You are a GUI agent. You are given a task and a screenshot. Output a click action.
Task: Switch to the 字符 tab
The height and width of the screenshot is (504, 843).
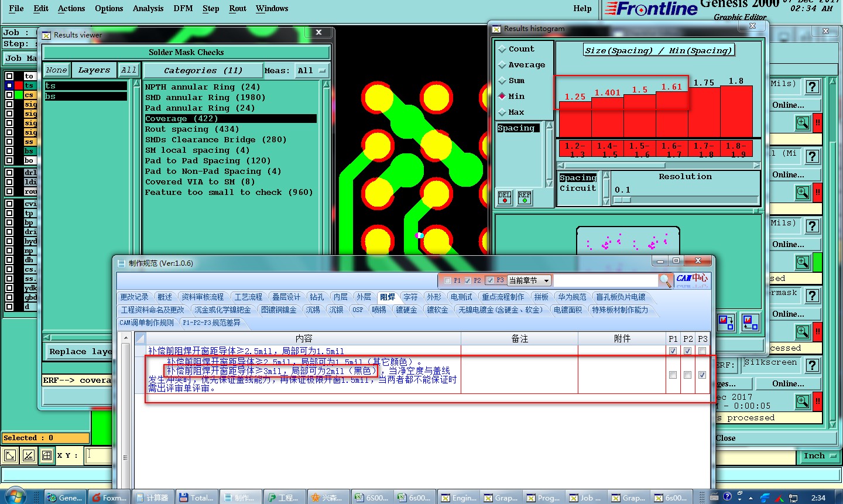(x=410, y=297)
